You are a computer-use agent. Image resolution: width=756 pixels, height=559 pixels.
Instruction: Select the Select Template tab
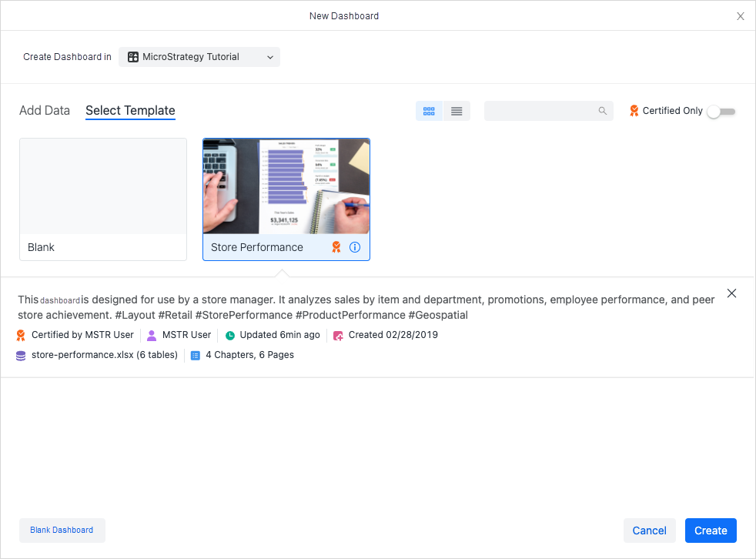[130, 110]
